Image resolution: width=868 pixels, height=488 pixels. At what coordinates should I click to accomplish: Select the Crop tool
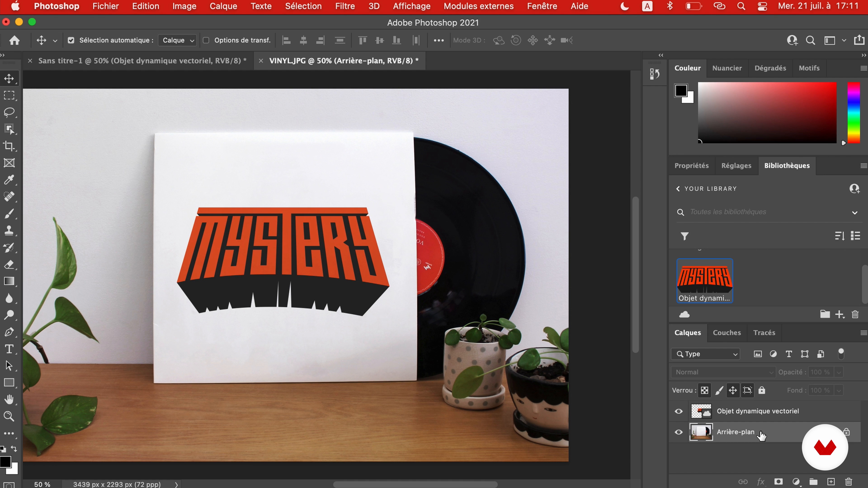pyautogui.click(x=9, y=146)
